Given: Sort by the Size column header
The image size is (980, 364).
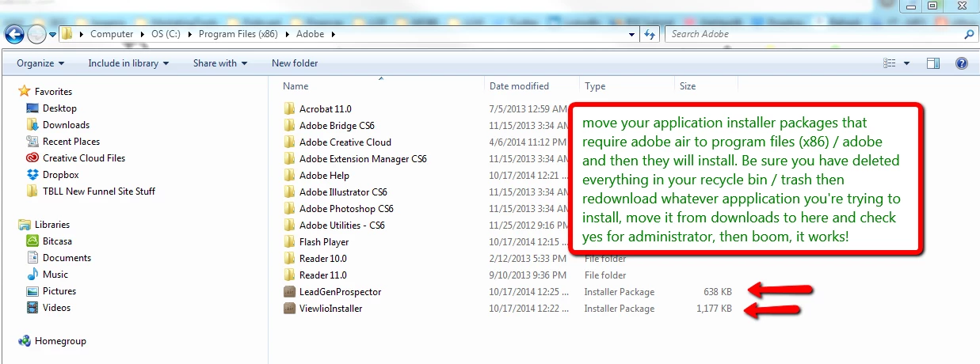Looking at the screenshot, I should tap(688, 86).
